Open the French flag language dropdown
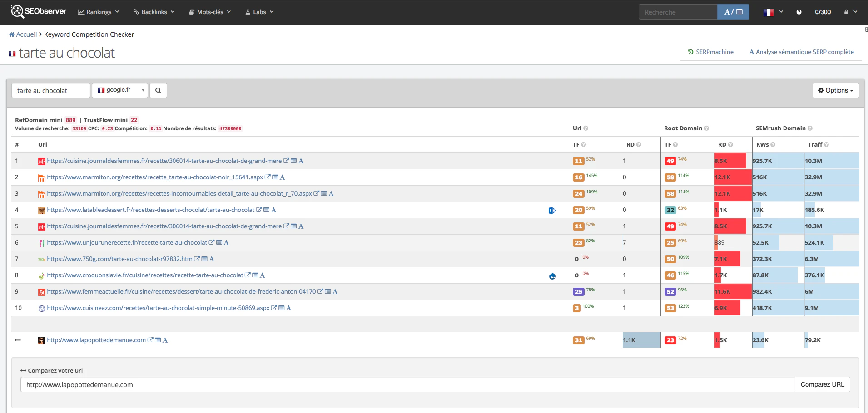This screenshot has width=868, height=413. (773, 12)
